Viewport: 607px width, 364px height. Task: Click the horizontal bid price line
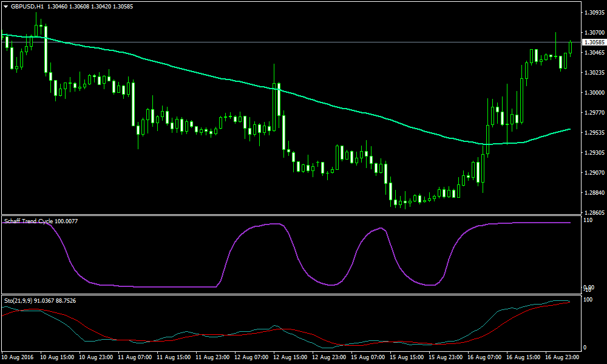[303, 42]
